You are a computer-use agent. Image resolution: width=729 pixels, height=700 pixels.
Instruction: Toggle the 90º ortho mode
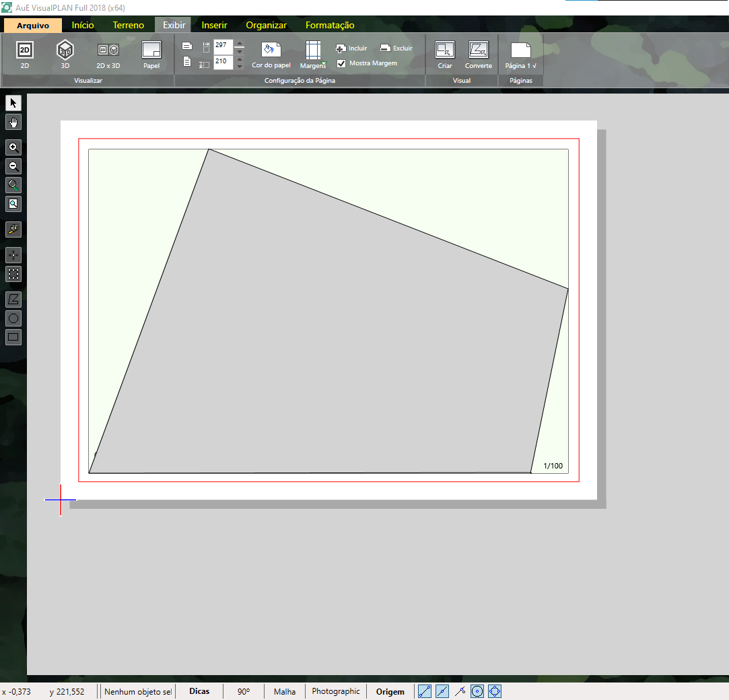click(244, 691)
